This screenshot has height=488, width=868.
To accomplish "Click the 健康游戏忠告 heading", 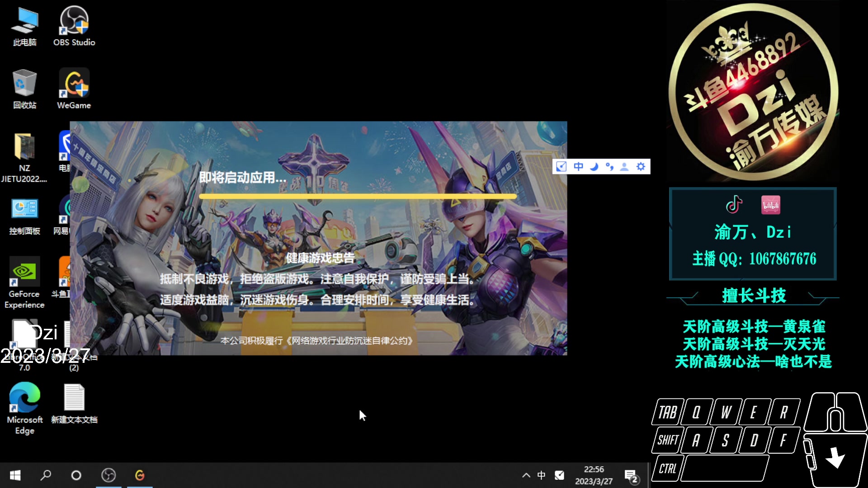I will click(320, 258).
